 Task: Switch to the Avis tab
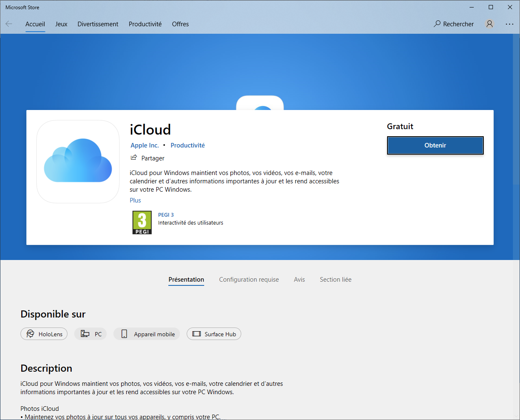300,280
